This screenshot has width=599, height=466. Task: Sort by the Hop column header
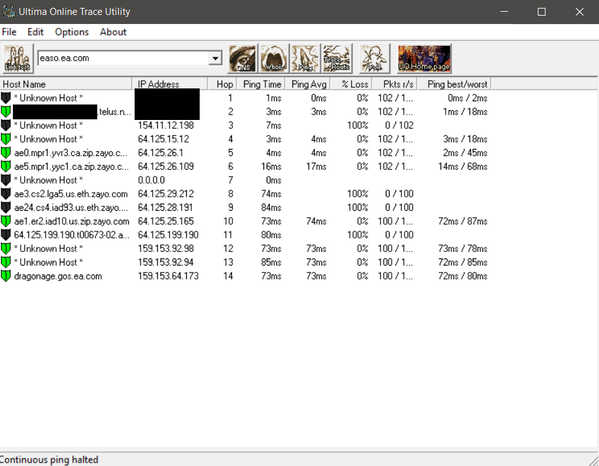pyautogui.click(x=222, y=84)
